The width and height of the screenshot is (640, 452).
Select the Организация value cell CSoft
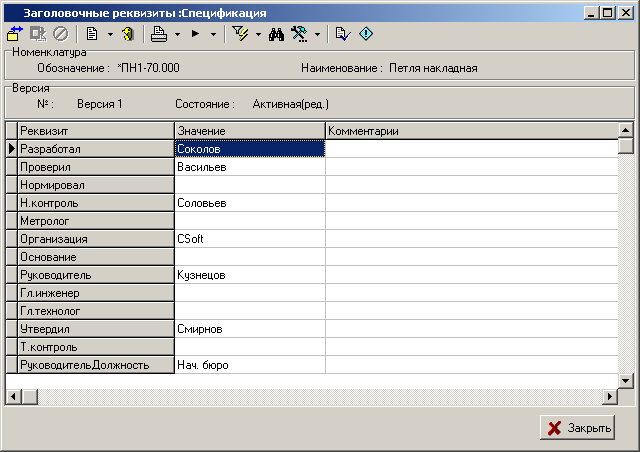[249, 239]
